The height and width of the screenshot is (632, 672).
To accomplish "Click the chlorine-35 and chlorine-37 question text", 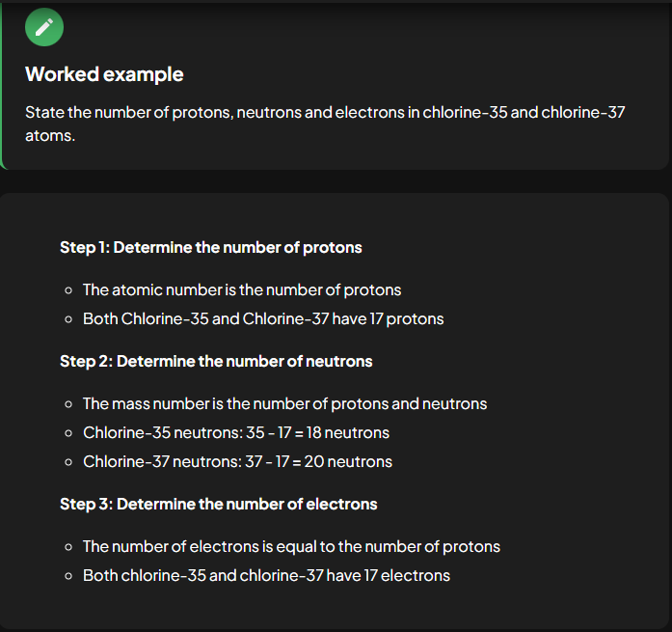I will [325, 124].
